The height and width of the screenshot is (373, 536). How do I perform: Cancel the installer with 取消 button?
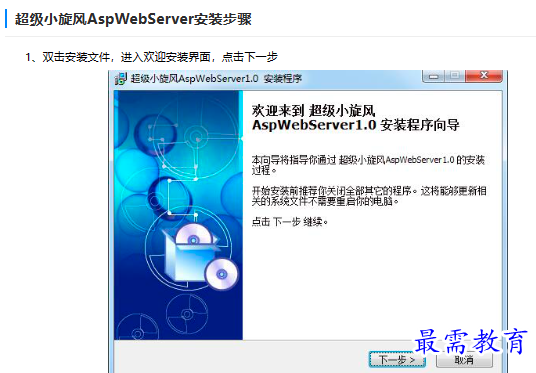(464, 359)
